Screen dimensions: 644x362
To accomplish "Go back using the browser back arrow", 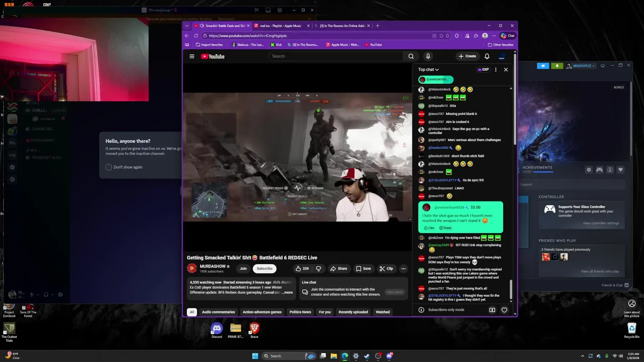I will point(187,36).
